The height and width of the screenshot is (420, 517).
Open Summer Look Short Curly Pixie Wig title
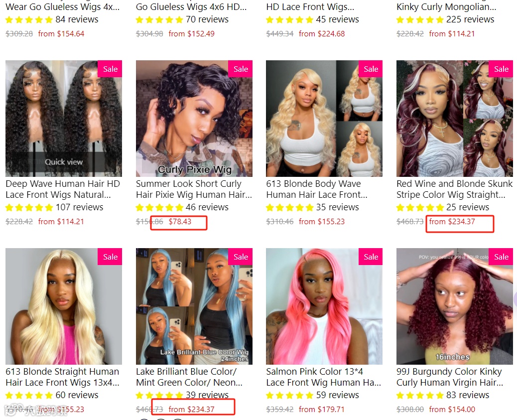tap(194, 189)
